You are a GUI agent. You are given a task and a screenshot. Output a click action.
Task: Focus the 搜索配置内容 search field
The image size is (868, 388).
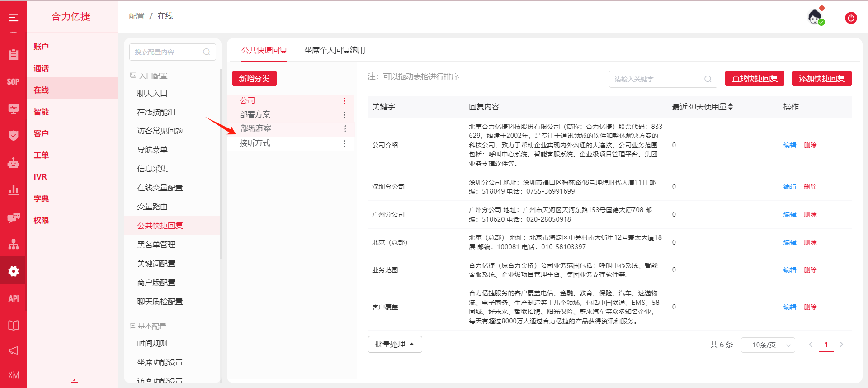click(173, 52)
